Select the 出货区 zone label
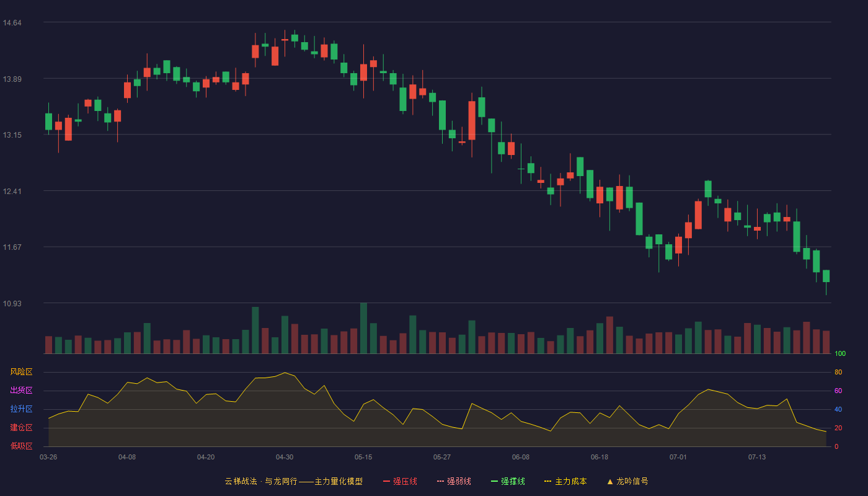The height and width of the screenshot is (496, 868). pos(21,391)
